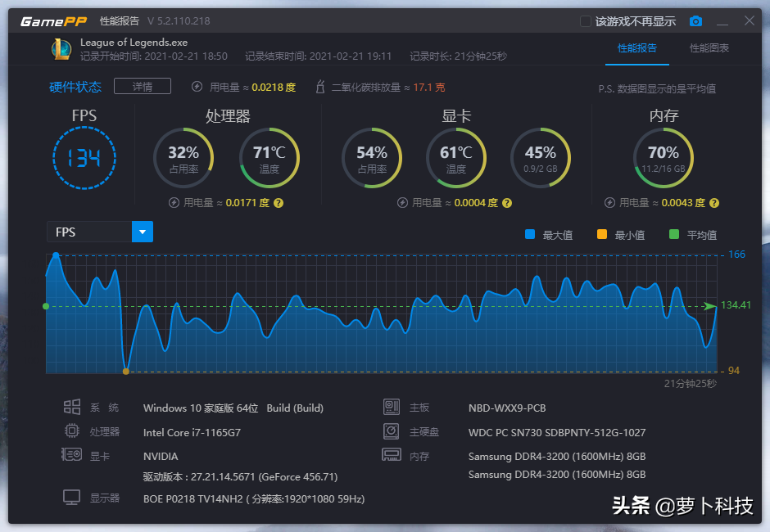Viewport: 770px width, 532px height.
Task: Click the processor chip icon in specs
Action: click(72, 431)
